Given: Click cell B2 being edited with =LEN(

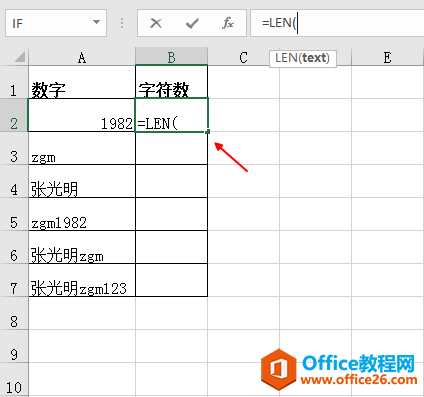Looking at the screenshot, I should pos(171,115).
